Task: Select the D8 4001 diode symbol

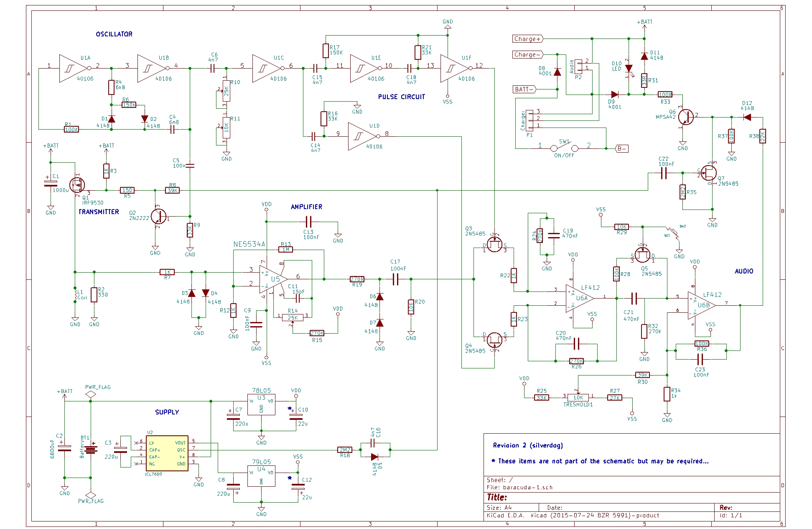Action: tap(557, 72)
